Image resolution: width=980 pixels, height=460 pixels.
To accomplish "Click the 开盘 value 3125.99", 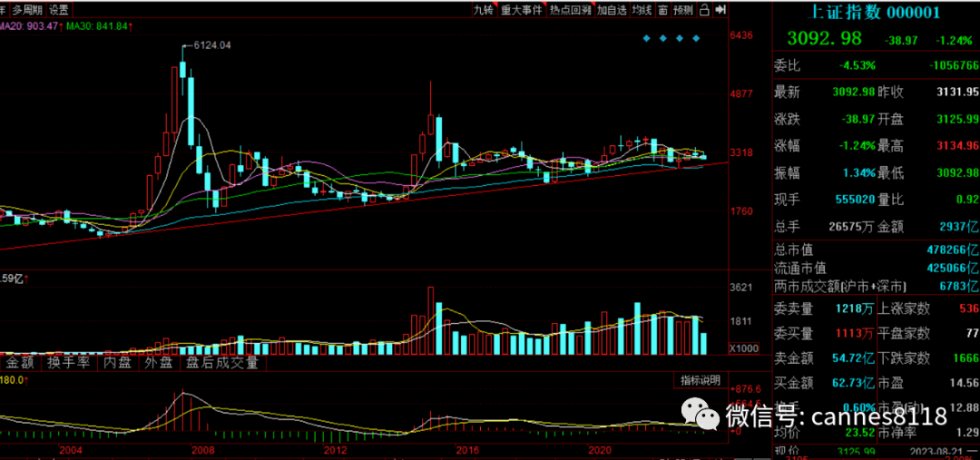I will pos(957,120).
